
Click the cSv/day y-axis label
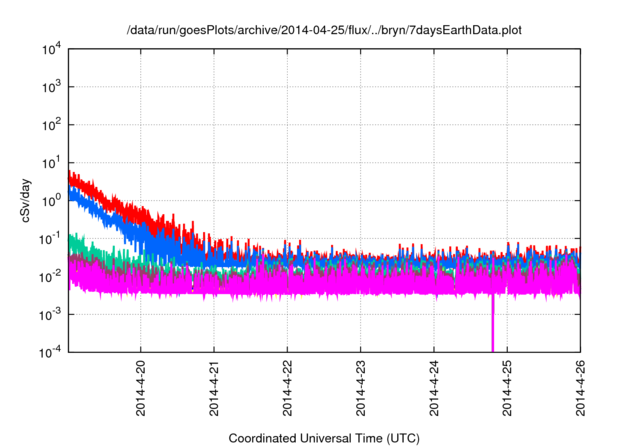click(x=26, y=200)
